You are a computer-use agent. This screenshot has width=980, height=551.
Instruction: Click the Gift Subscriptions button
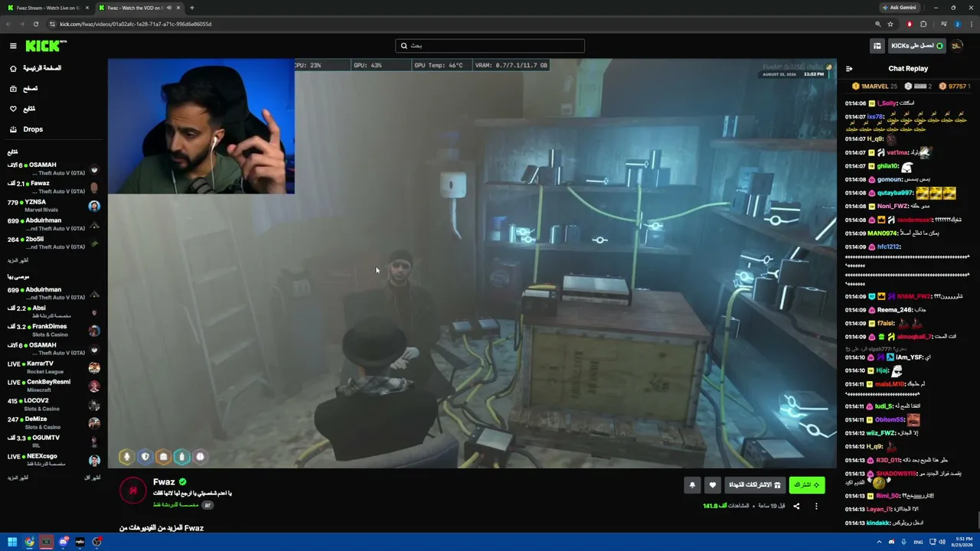(754, 484)
